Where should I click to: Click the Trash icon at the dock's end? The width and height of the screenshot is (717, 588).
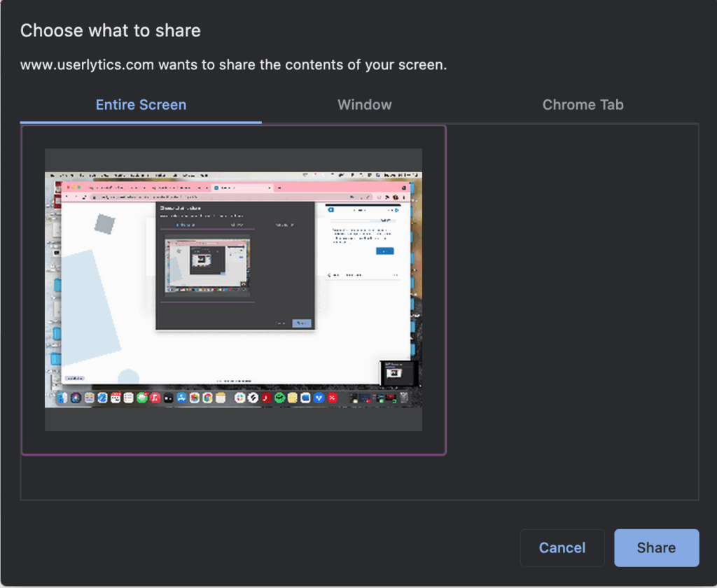click(x=403, y=398)
